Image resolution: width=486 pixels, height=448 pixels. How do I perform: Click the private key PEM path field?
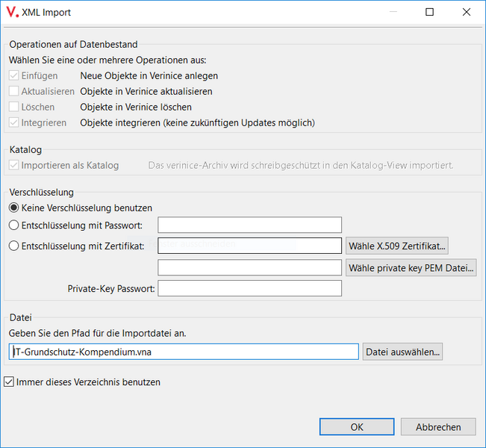[249, 267]
